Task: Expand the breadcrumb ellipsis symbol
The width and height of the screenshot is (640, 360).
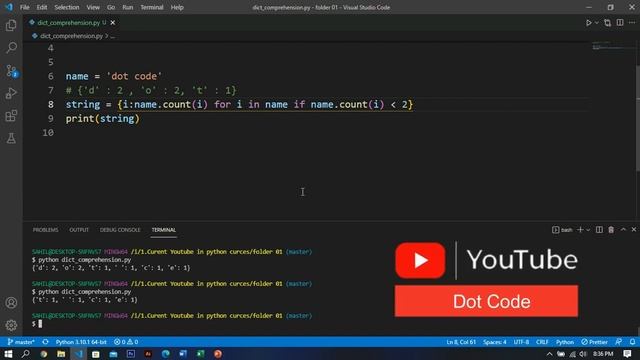Action: tap(113, 36)
